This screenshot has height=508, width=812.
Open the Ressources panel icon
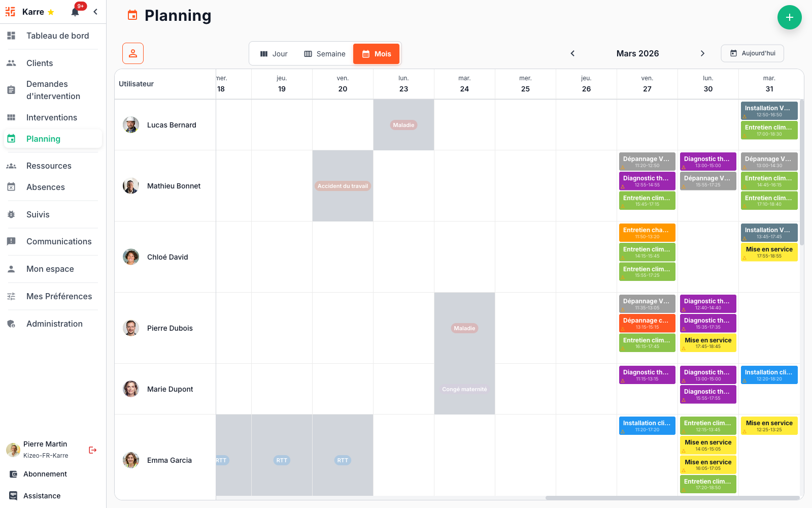click(x=11, y=166)
